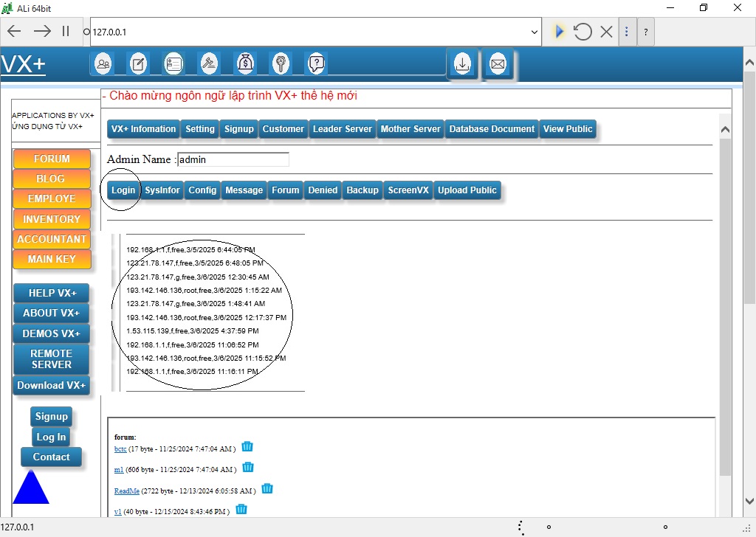Click the key icon in header
756x537 pixels.
click(281, 64)
